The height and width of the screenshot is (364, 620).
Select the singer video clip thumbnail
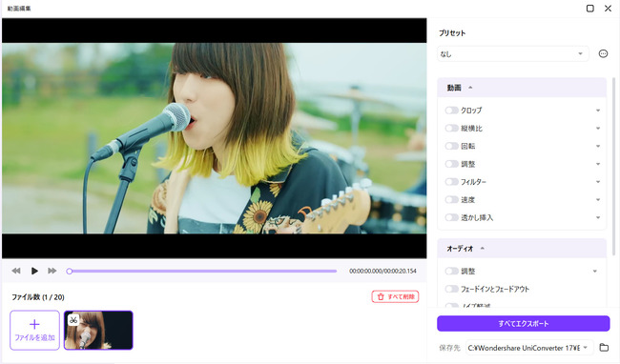click(98, 330)
